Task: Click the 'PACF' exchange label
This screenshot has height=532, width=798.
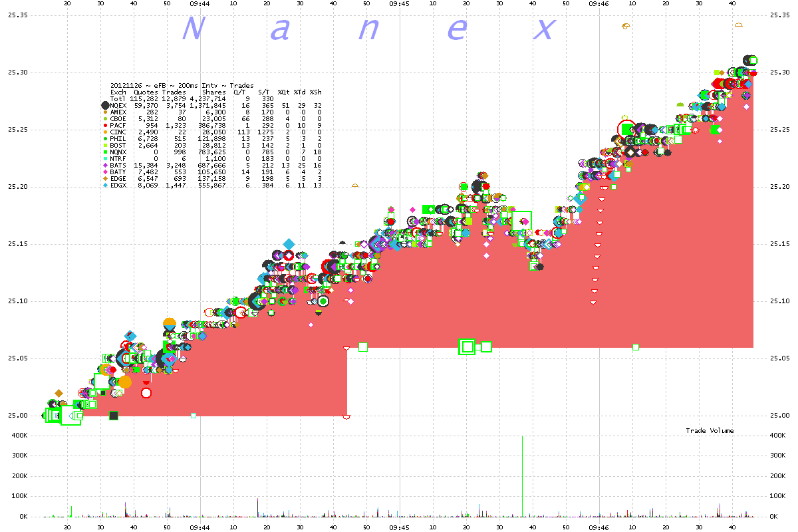Action: click(118, 125)
